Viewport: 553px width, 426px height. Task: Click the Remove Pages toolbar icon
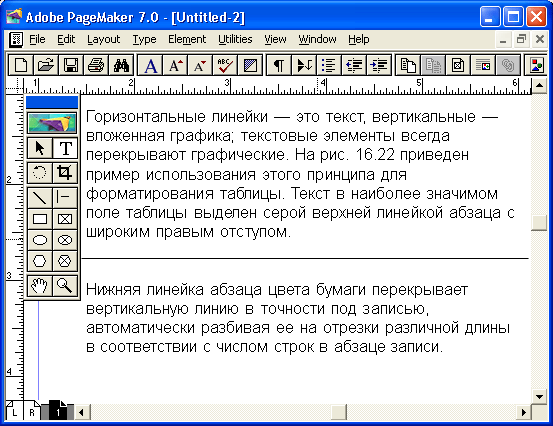coord(433,65)
